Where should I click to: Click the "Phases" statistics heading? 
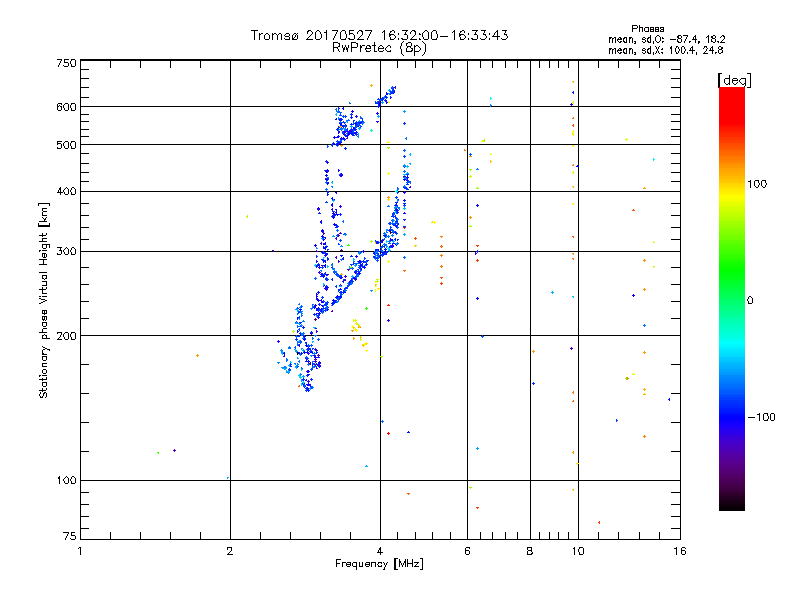(647, 29)
